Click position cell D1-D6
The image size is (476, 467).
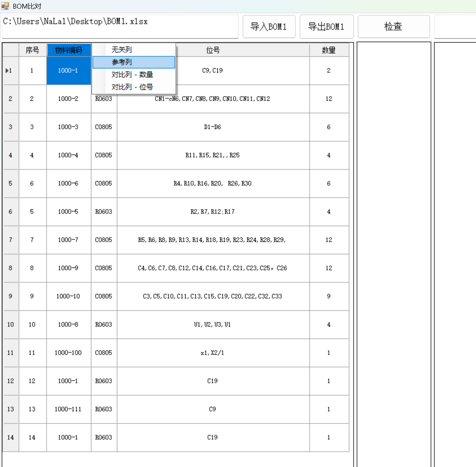click(x=213, y=127)
